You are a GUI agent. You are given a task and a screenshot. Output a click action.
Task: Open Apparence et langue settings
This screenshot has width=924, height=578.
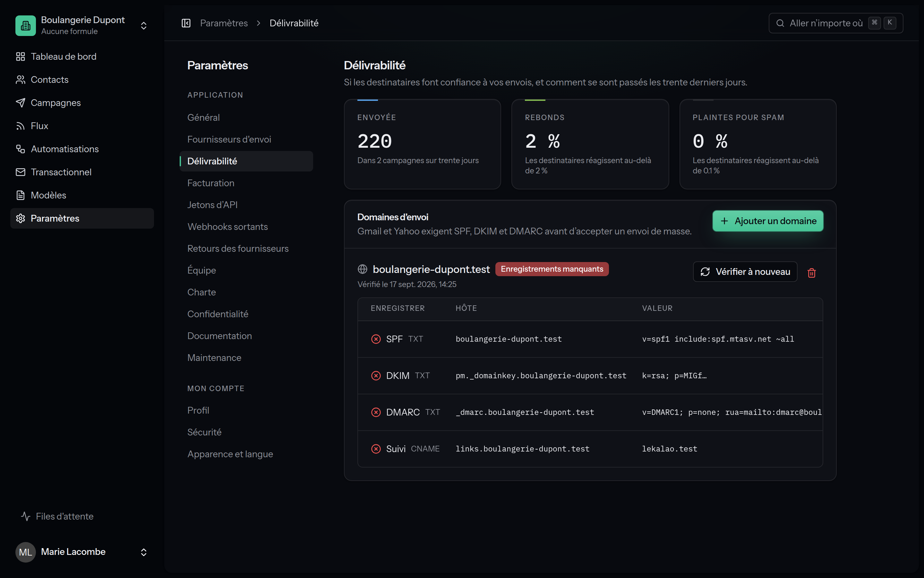(x=246, y=454)
